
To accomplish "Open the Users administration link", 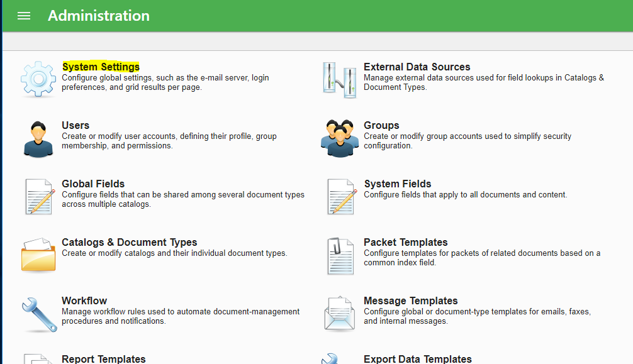I will (76, 125).
